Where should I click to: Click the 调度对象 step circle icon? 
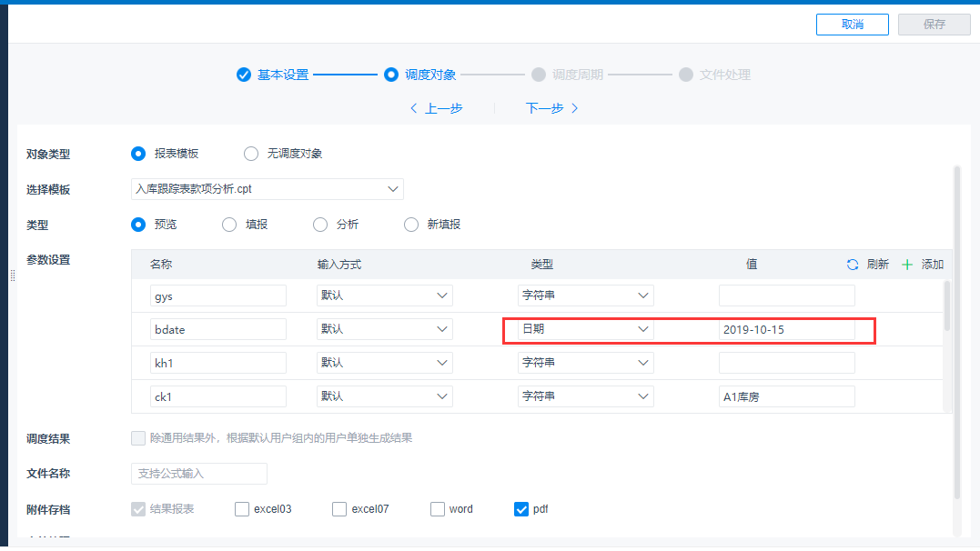[391, 75]
